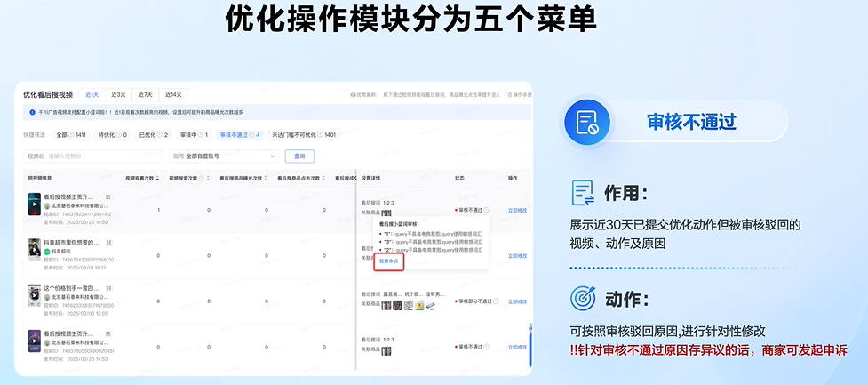The image size is (868, 385).
Task: Click help icon next to 看后搜商品曝光次数
Action: click(264, 178)
